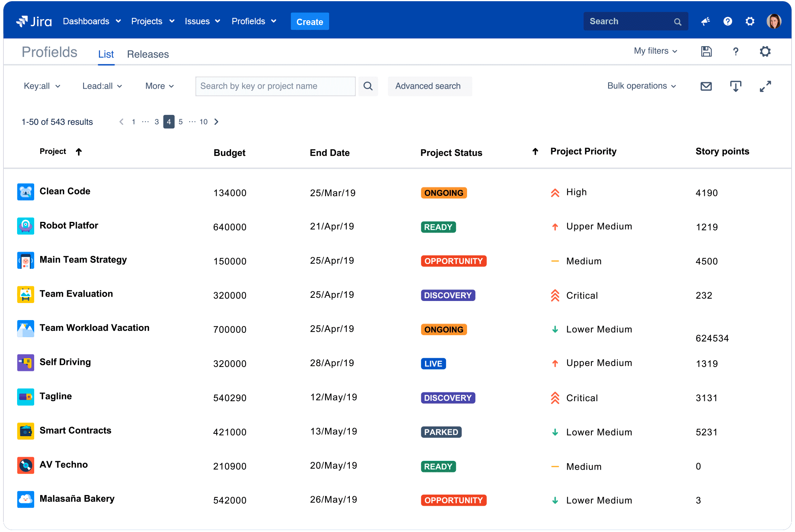Screen dimensions: 795x532
Task: Click the Project Priority column header
Action: (x=584, y=151)
